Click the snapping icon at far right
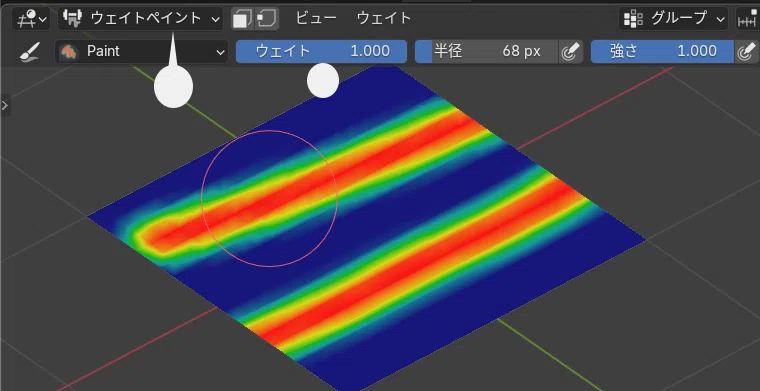The width and height of the screenshot is (760, 391). 747,19
